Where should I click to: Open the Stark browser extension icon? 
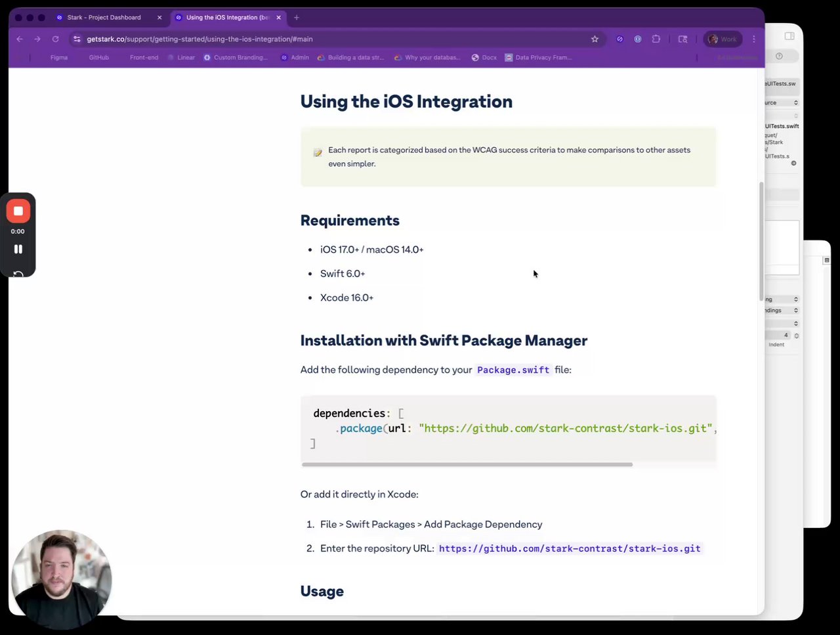click(x=619, y=39)
